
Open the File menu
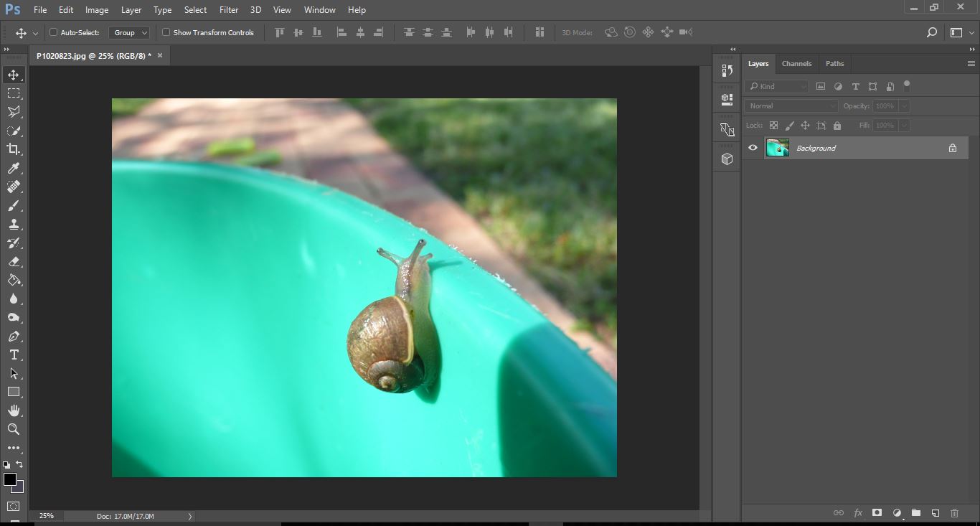[x=40, y=10]
